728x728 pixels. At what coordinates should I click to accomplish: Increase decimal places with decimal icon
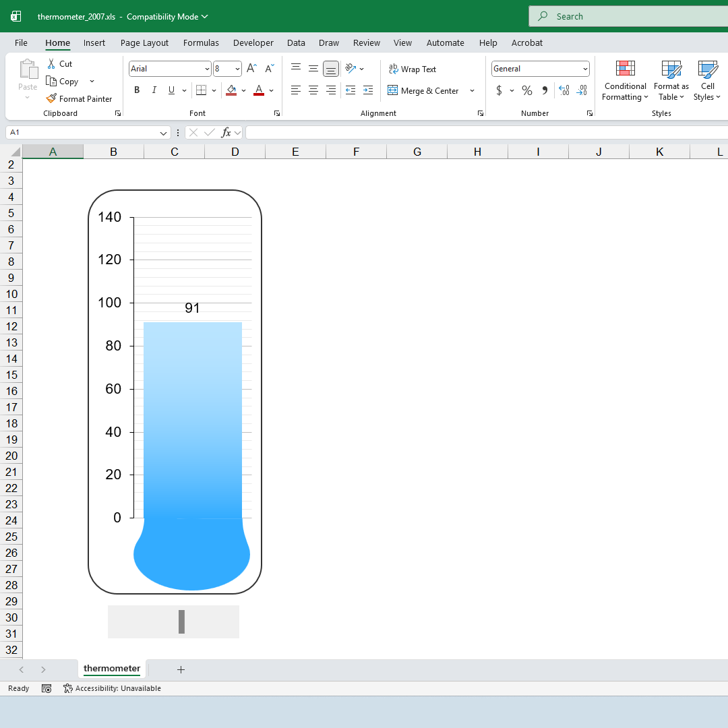[x=564, y=90]
